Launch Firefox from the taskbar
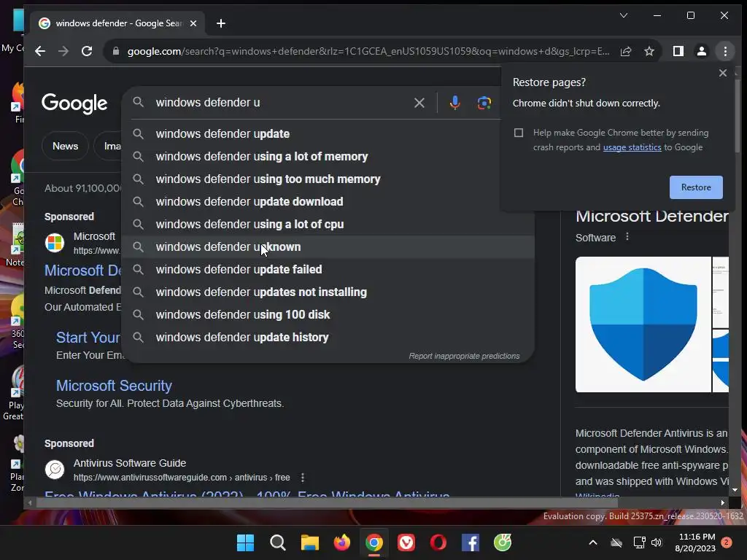 (x=341, y=542)
